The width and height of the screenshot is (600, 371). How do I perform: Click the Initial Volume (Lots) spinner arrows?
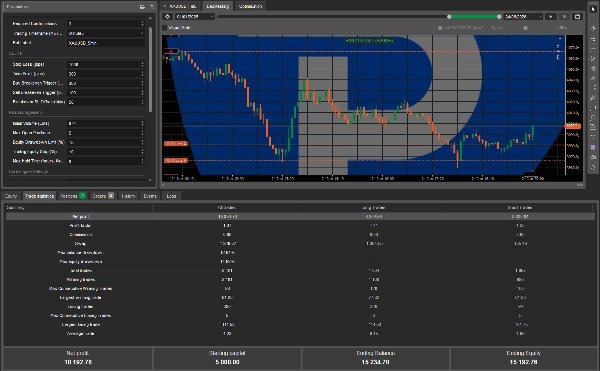[142, 123]
